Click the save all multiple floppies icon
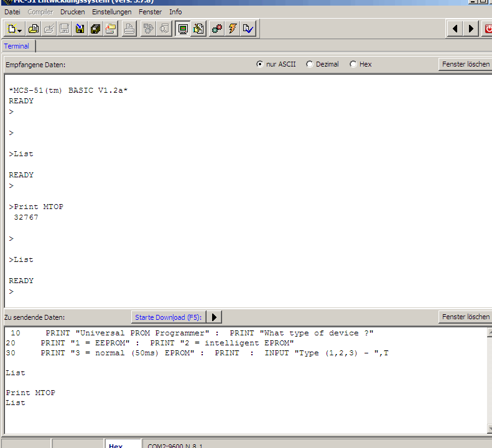 pos(95,29)
